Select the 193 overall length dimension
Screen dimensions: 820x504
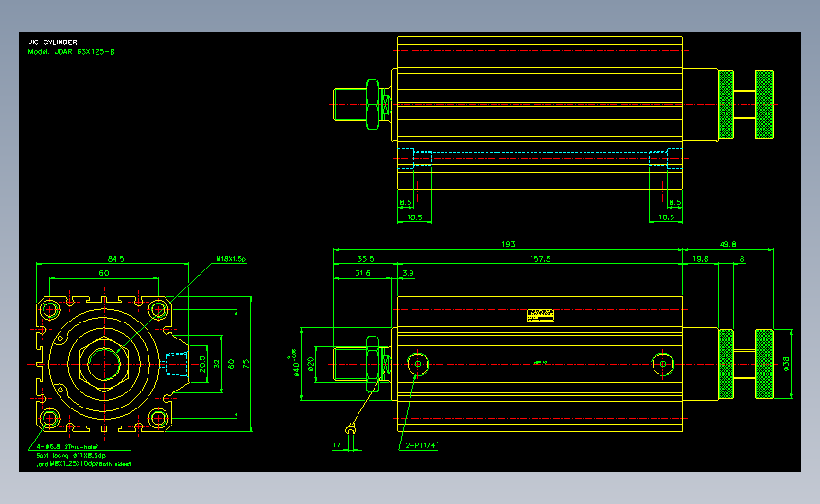click(x=508, y=244)
